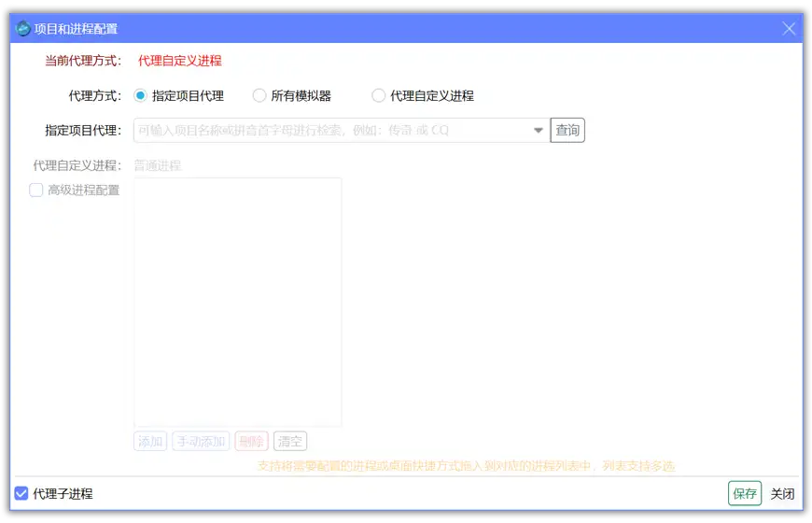Close the 项目和进程配置 dialog

(788, 29)
